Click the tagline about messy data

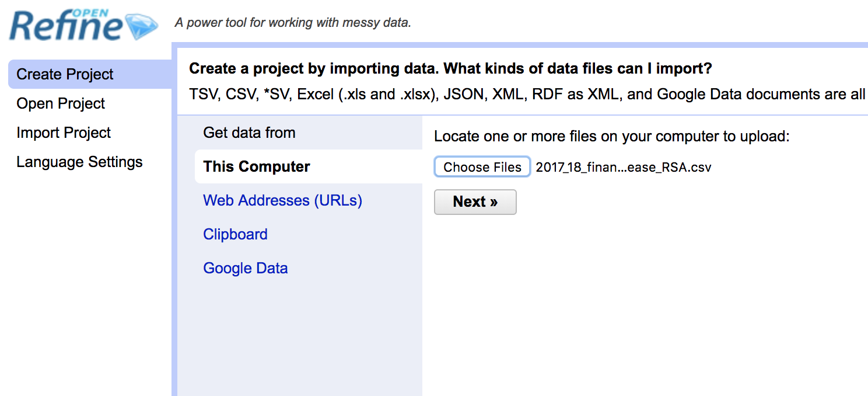coord(293,24)
